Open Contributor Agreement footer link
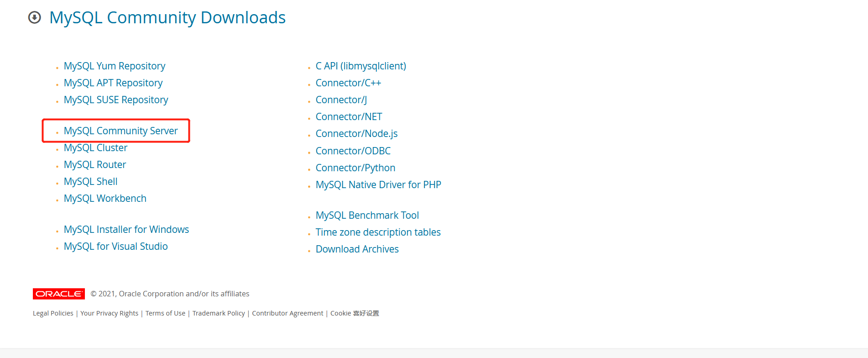Image resolution: width=868 pixels, height=358 pixels. 288,313
